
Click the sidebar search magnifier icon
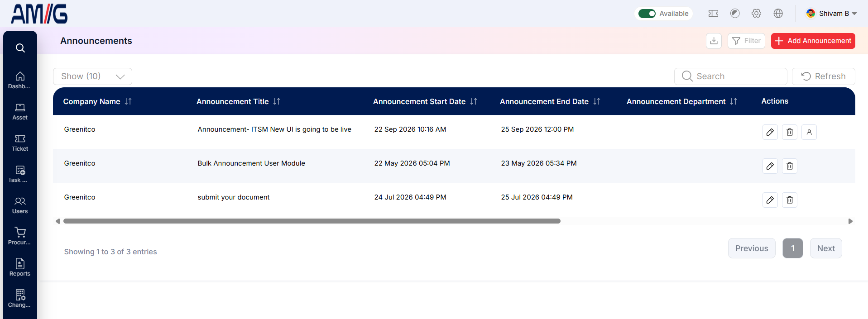[x=20, y=48]
